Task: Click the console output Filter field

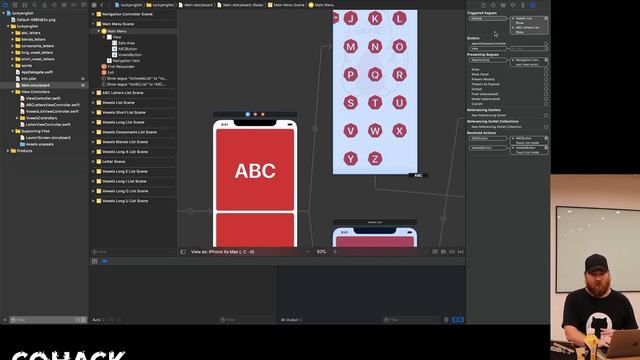Action: [x=411, y=320]
